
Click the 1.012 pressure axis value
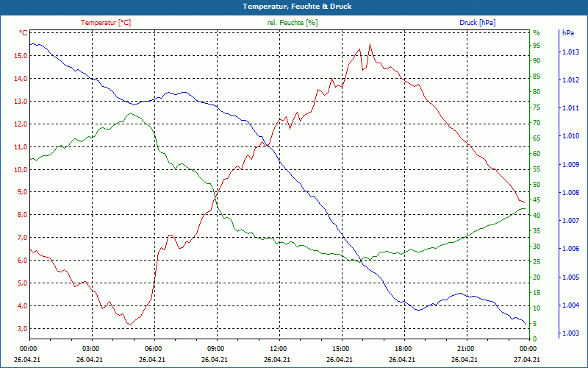point(571,80)
